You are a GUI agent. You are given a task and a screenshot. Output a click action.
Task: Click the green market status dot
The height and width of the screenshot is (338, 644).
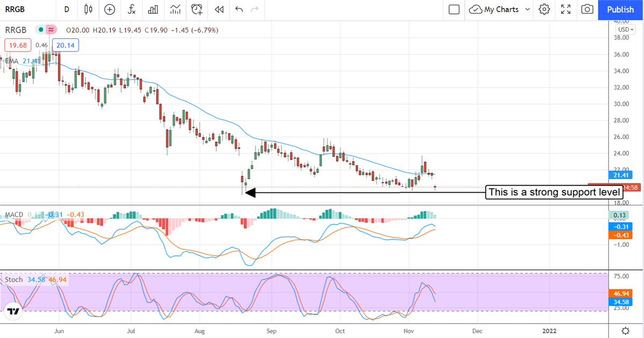[40, 30]
